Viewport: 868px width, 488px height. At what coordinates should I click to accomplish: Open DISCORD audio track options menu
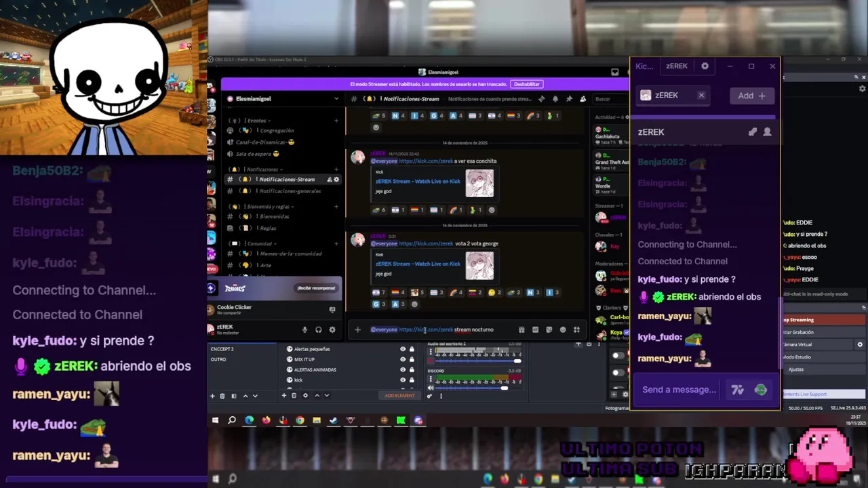pos(431,378)
